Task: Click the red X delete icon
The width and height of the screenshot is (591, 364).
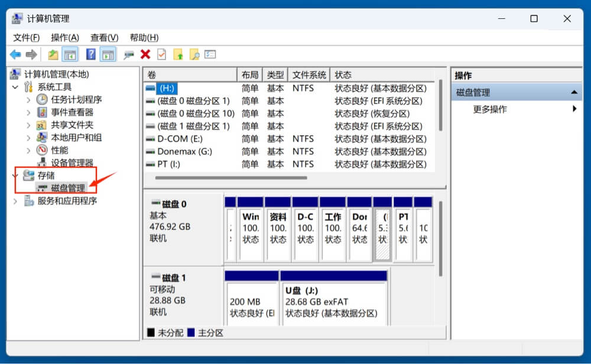Action: [145, 55]
